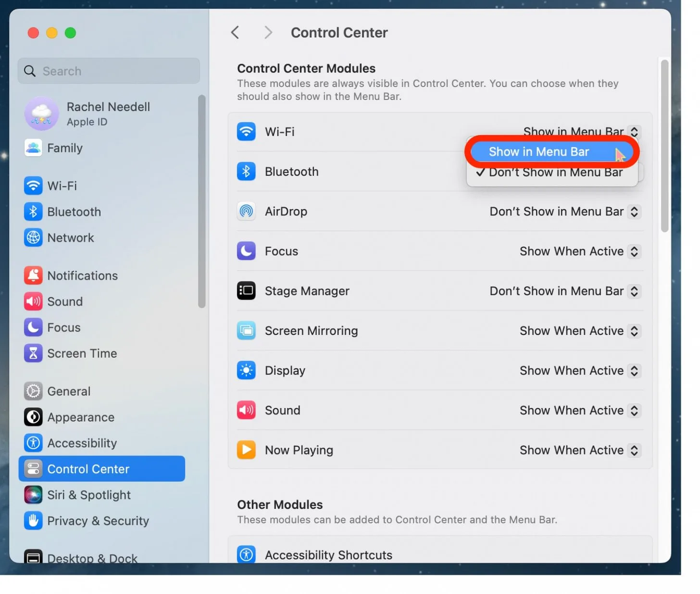
Task: Click inside the Search field
Action: point(108,71)
